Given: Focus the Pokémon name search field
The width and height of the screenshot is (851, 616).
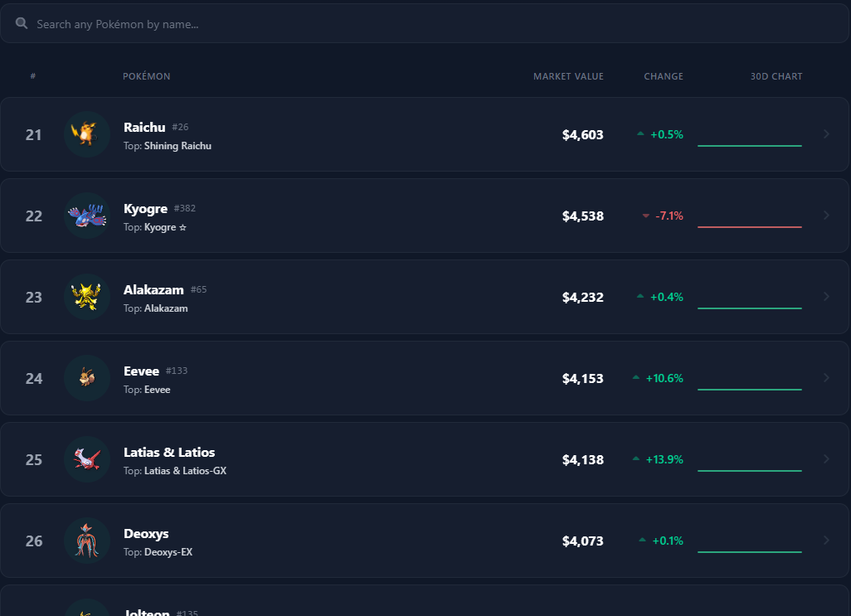Looking at the screenshot, I should (425, 23).
